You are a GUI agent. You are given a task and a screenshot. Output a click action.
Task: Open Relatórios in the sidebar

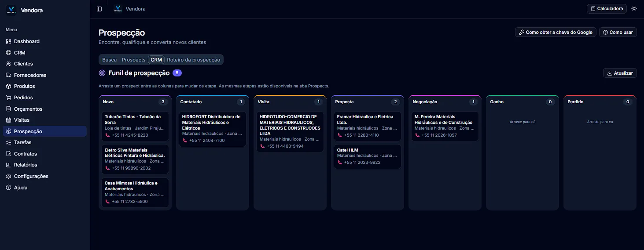pos(45,165)
